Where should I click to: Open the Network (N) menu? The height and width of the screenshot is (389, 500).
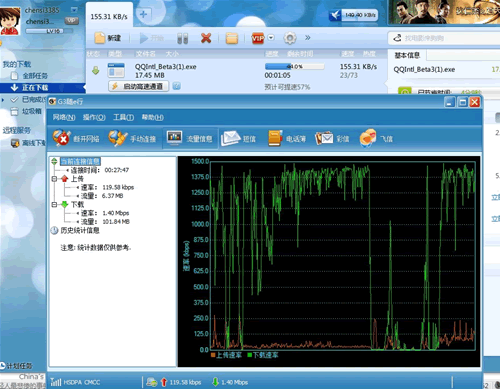coord(64,117)
